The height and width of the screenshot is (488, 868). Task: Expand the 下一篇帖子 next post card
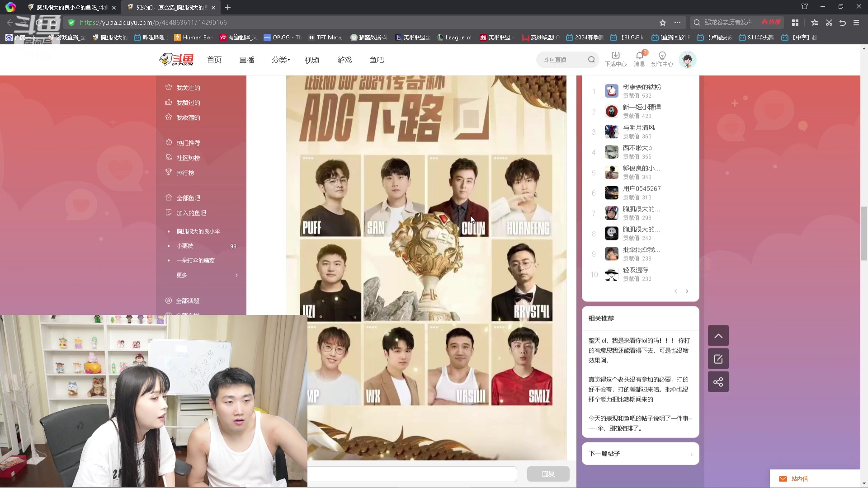641,454
